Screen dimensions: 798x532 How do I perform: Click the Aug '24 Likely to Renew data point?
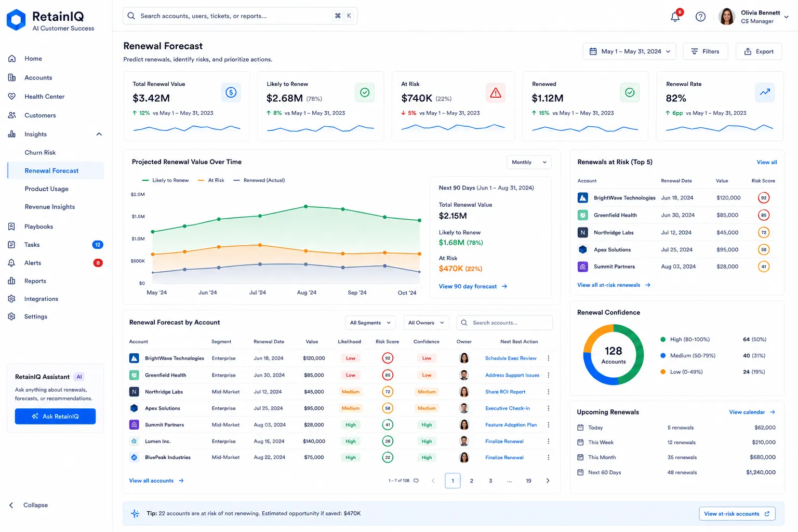[x=305, y=207]
